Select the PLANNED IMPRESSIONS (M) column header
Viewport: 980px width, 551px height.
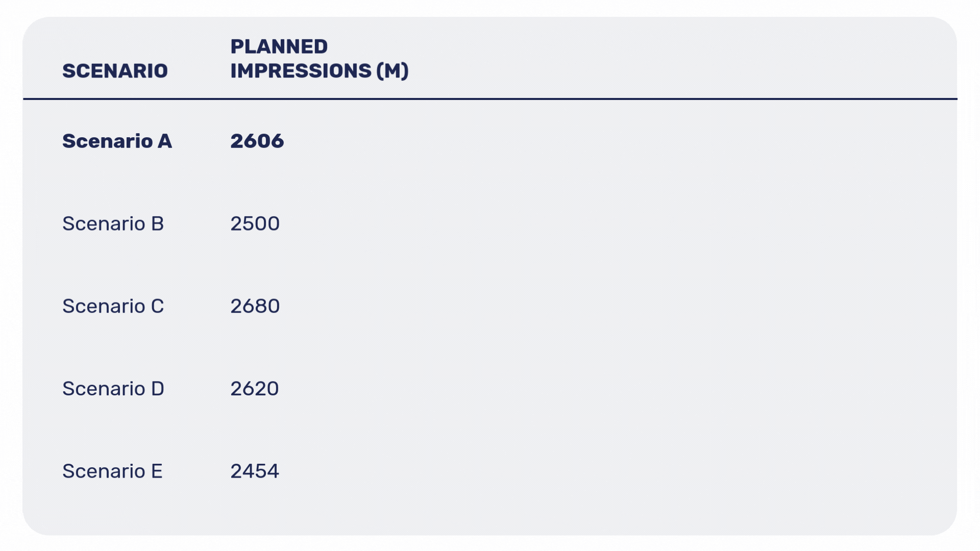click(x=319, y=59)
